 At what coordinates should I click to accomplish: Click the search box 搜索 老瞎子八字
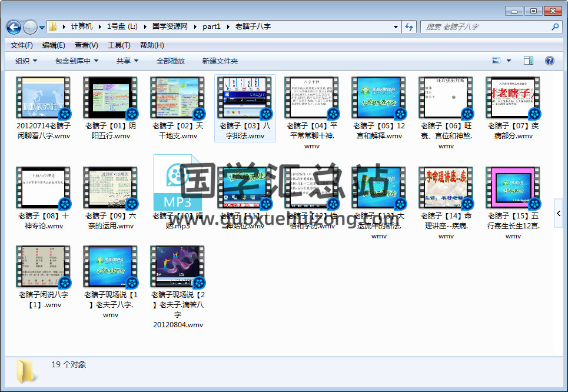coord(486,27)
